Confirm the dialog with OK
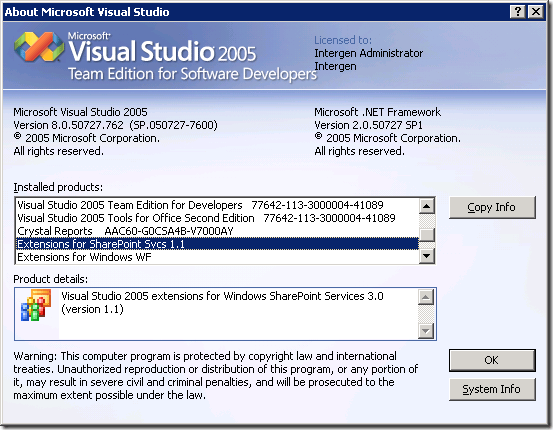Screen dimensions: 553x430 tap(492, 360)
